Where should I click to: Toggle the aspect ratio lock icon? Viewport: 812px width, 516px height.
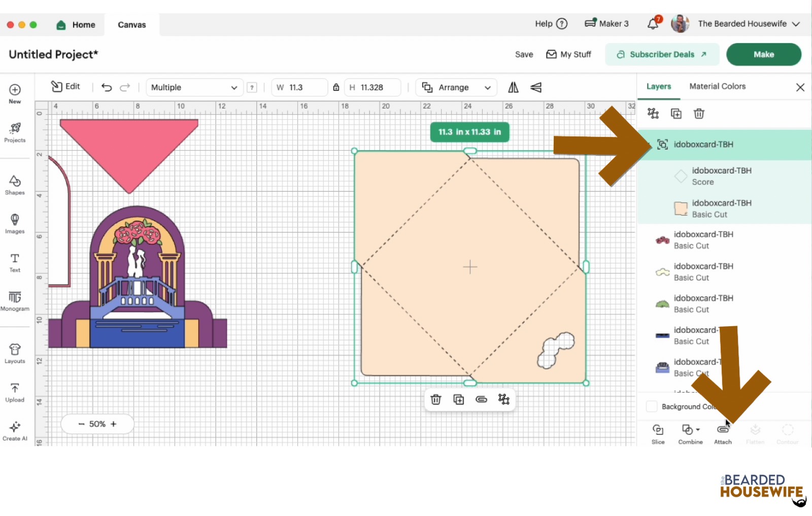336,87
